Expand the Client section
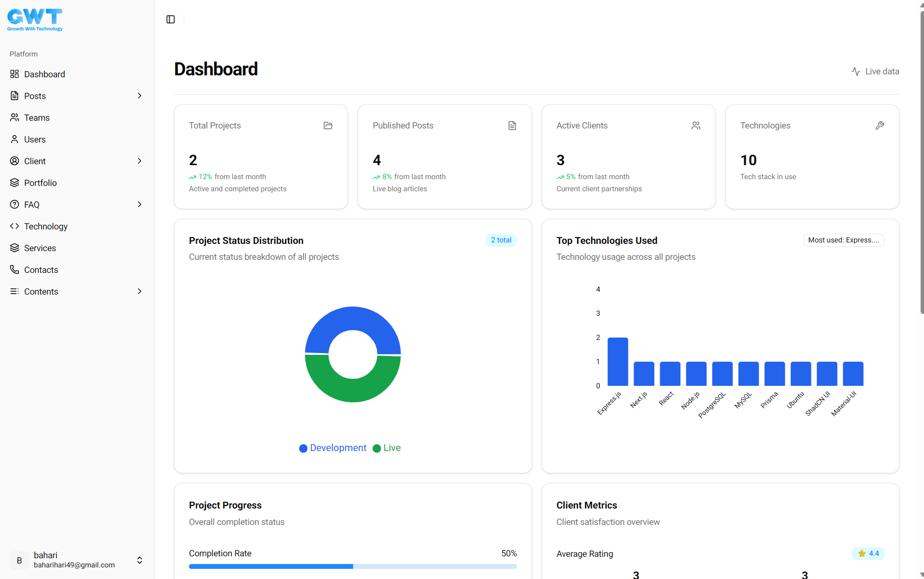This screenshot has width=924, height=579. (140, 161)
